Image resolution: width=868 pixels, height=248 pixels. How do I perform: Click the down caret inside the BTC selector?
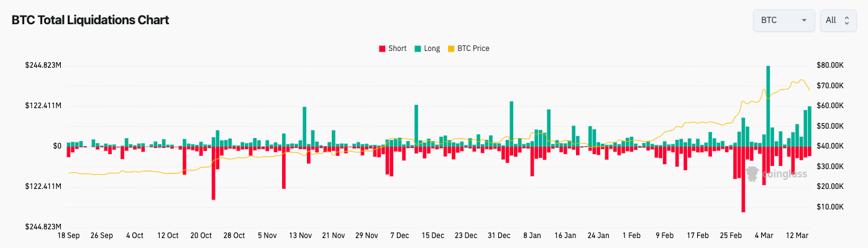(804, 21)
